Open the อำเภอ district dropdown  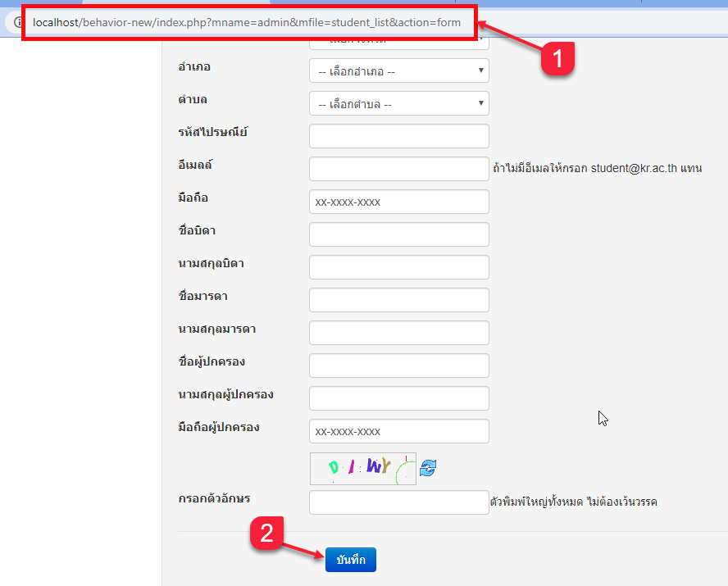coord(398,70)
